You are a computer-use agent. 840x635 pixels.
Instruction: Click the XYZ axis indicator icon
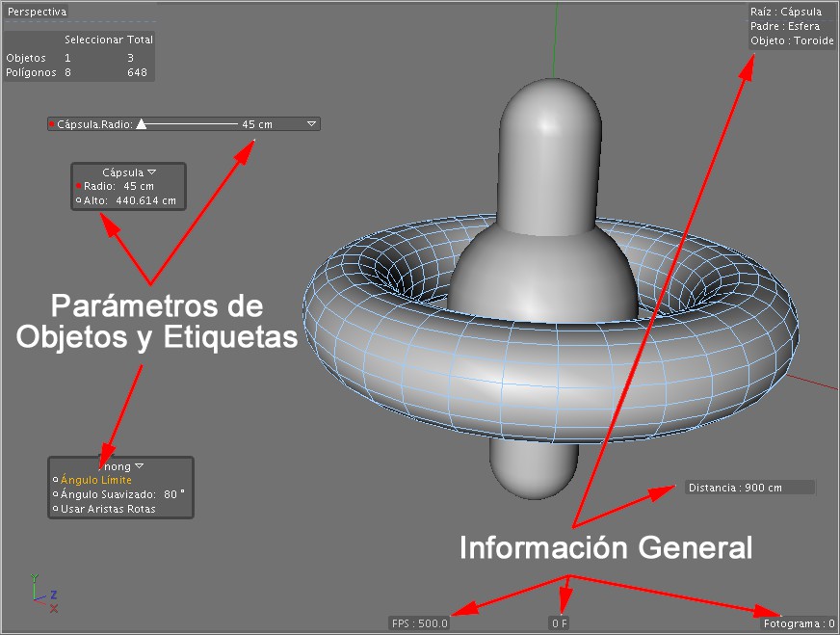pos(44,594)
